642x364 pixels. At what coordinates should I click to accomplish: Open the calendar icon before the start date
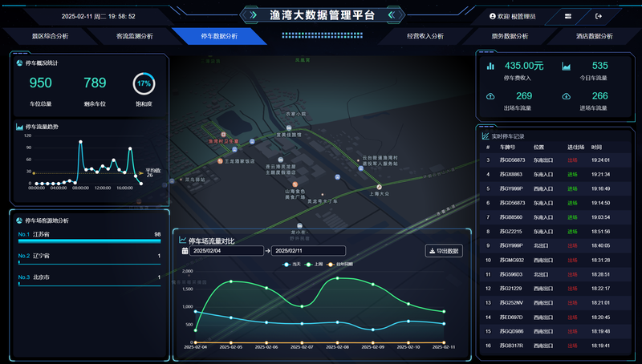tap(185, 251)
